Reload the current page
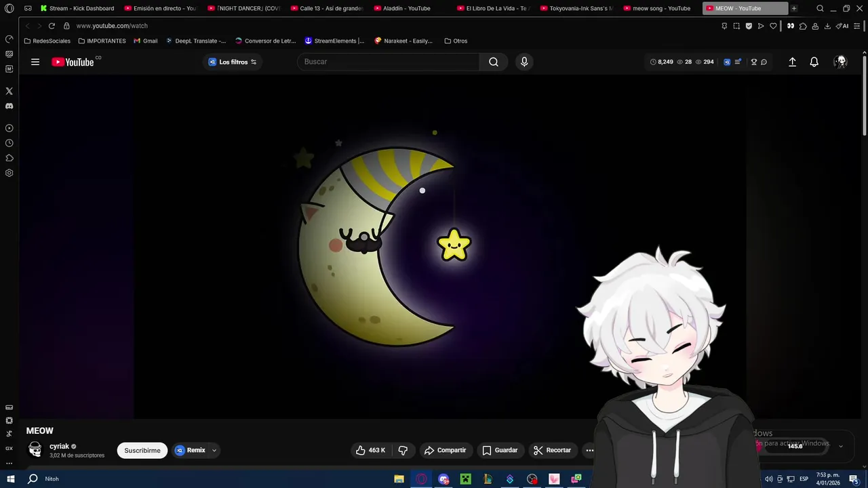Image resolution: width=868 pixels, height=488 pixels. tap(52, 26)
